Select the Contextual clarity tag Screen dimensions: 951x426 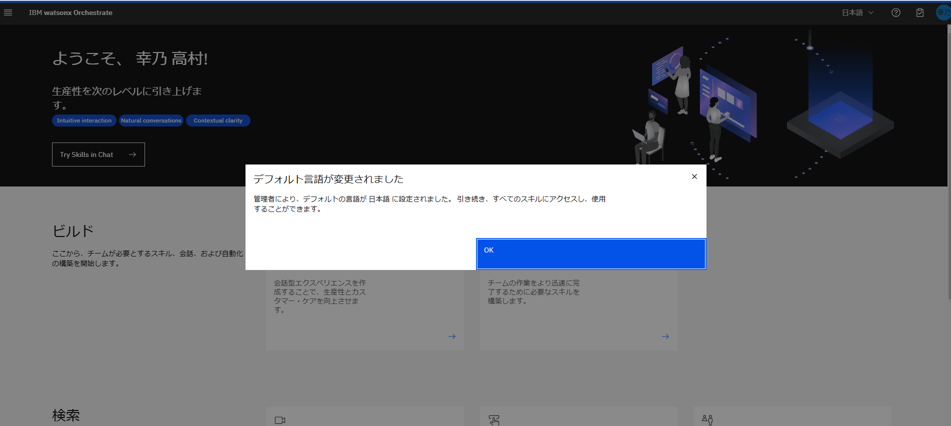pos(218,121)
